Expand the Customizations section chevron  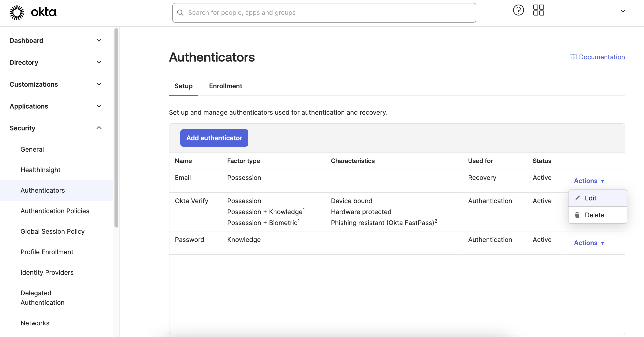pos(99,84)
